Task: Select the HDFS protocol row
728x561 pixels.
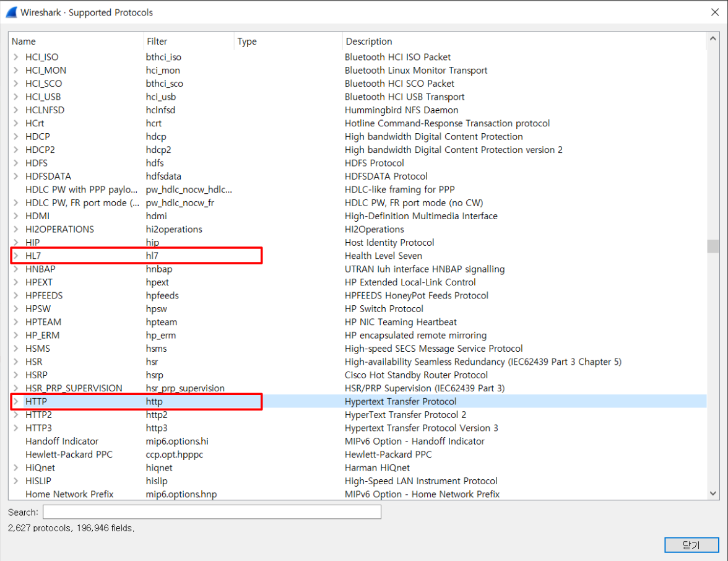Action: [358, 163]
